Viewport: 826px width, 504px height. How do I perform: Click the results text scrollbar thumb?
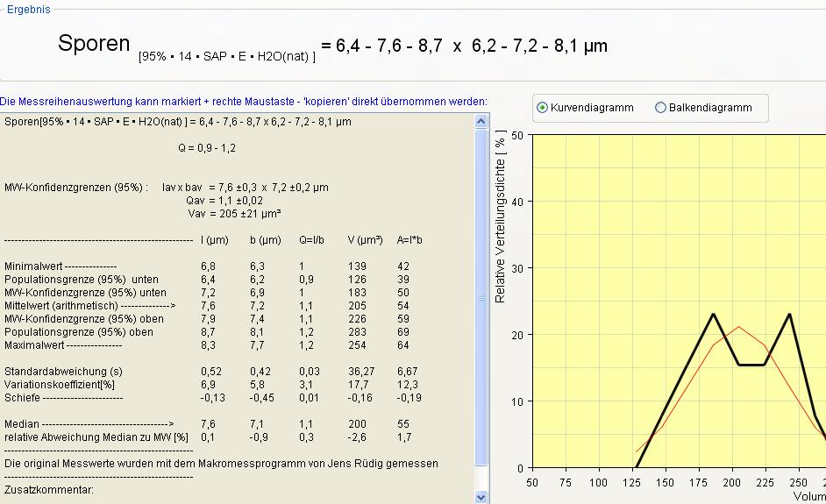tap(481, 298)
